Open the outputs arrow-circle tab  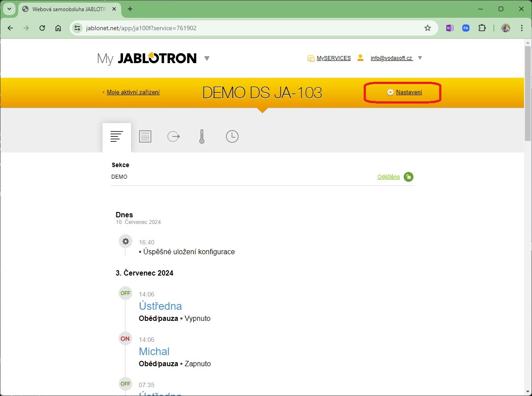click(174, 137)
